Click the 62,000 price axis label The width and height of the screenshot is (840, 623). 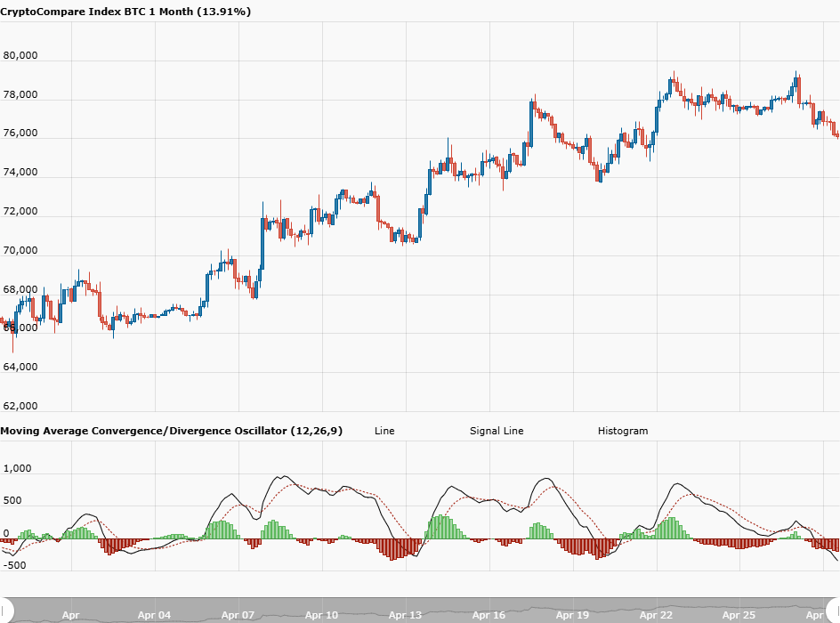(20, 407)
